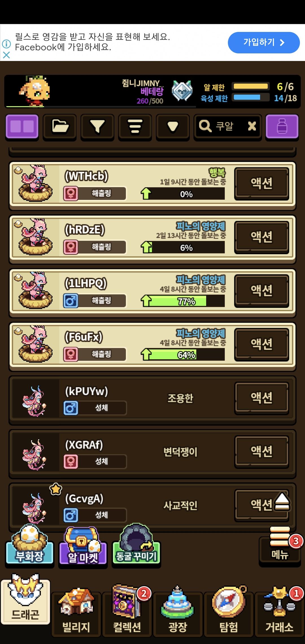Toggle the two-panel grid view button
305x644 pixels.
(x=22, y=127)
